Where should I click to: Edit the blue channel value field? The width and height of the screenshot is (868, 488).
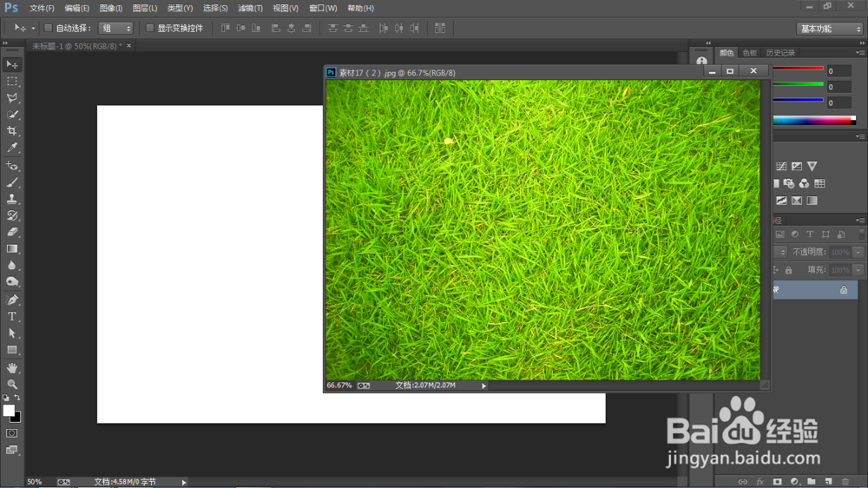(838, 103)
